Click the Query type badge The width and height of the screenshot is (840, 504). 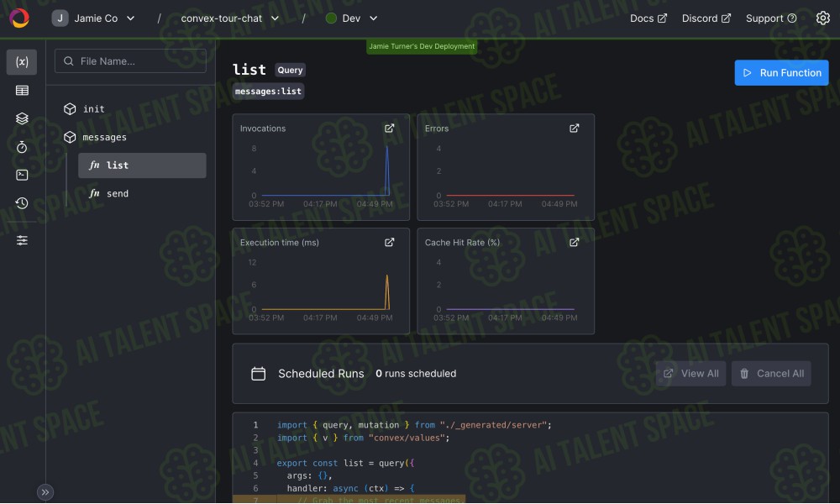point(290,71)
